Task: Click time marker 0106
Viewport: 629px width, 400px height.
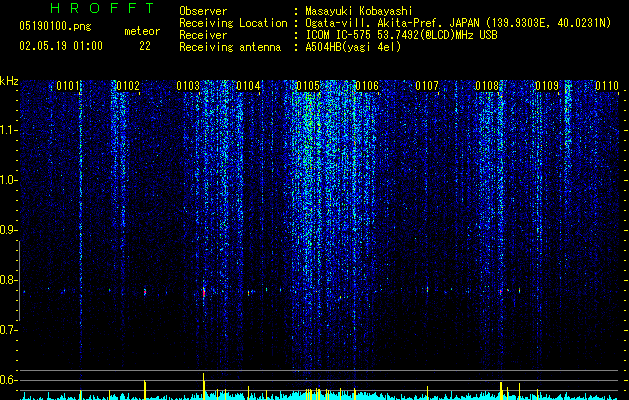Action: 367,86
